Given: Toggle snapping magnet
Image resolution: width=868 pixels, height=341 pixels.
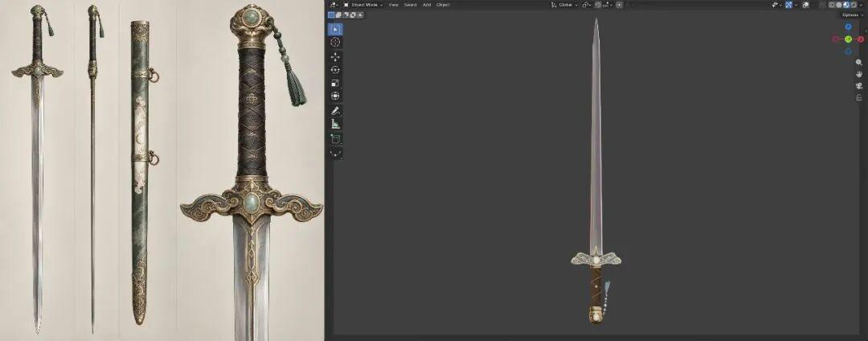Looking at the screenshot, I should coord(598,5).
